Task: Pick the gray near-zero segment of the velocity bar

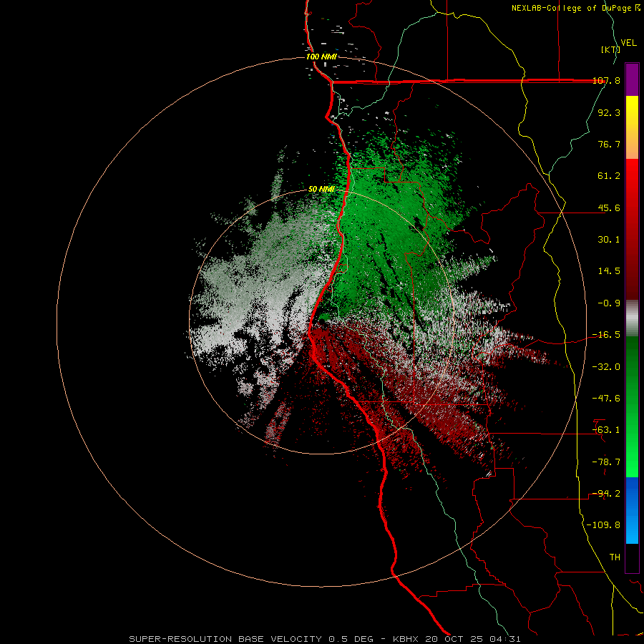Action: point(632,318)
